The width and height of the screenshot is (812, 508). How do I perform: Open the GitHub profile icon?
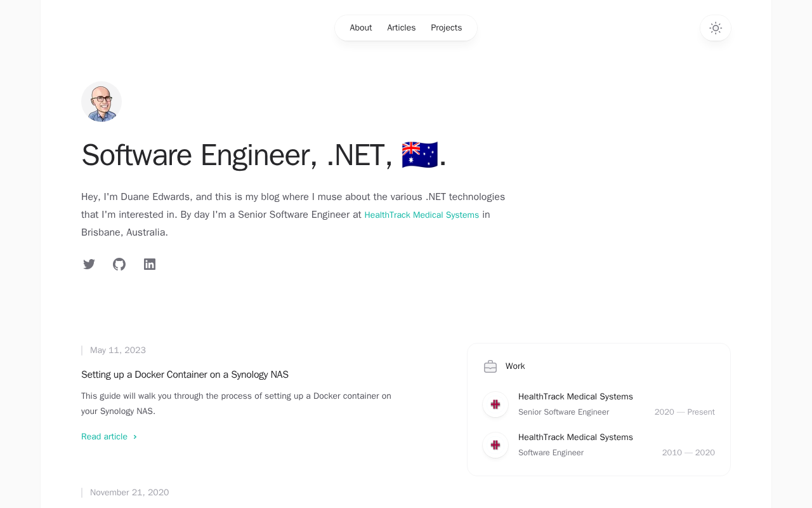119,264
